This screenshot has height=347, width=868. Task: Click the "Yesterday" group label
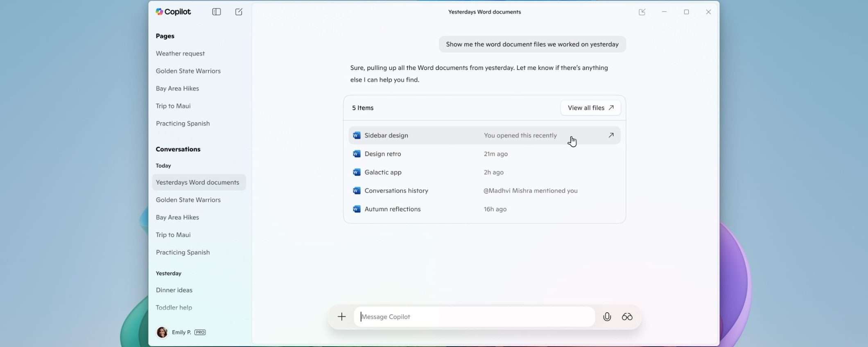coord(168,273)
